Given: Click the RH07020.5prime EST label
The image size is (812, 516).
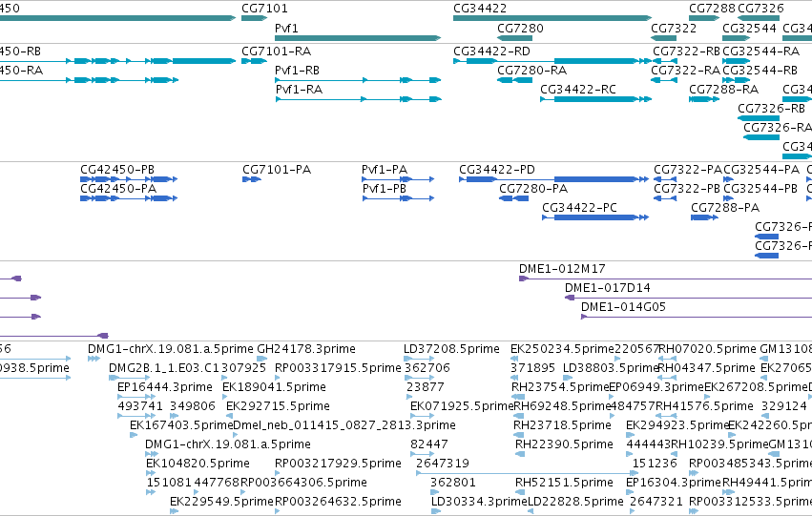Looking at the screenshot, I should 707,349.
